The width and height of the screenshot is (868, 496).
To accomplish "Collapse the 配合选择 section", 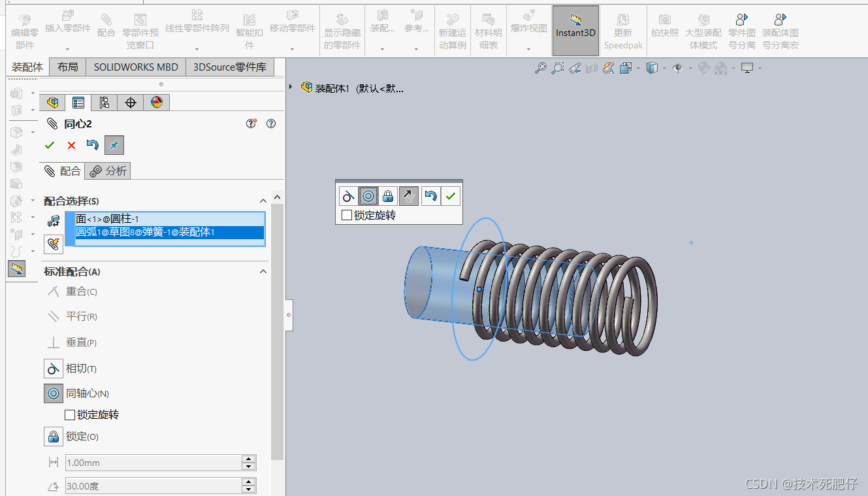I will pyautogui.click(x=263, y=201).
